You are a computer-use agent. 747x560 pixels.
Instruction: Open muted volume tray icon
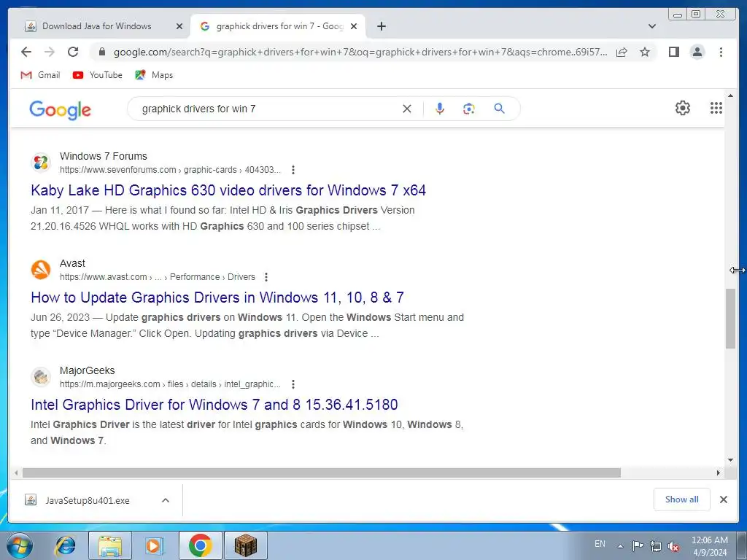click(673, 546)
